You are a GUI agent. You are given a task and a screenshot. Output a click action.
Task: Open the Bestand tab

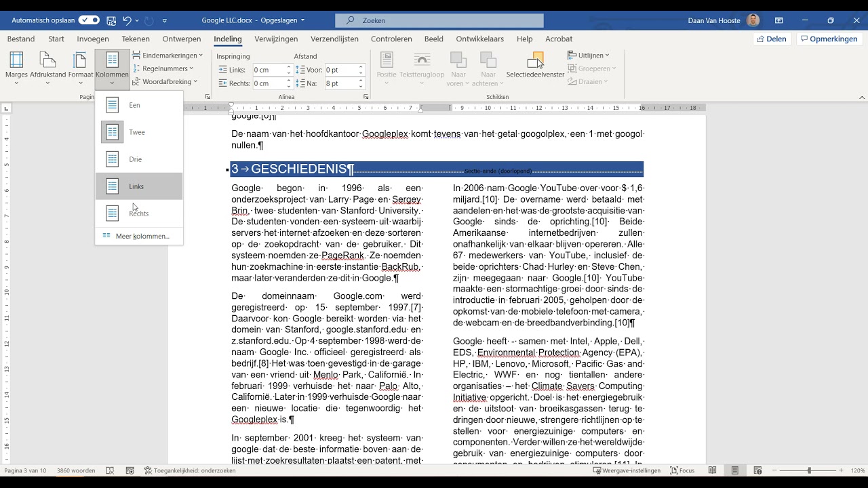[x=21, y=39]
